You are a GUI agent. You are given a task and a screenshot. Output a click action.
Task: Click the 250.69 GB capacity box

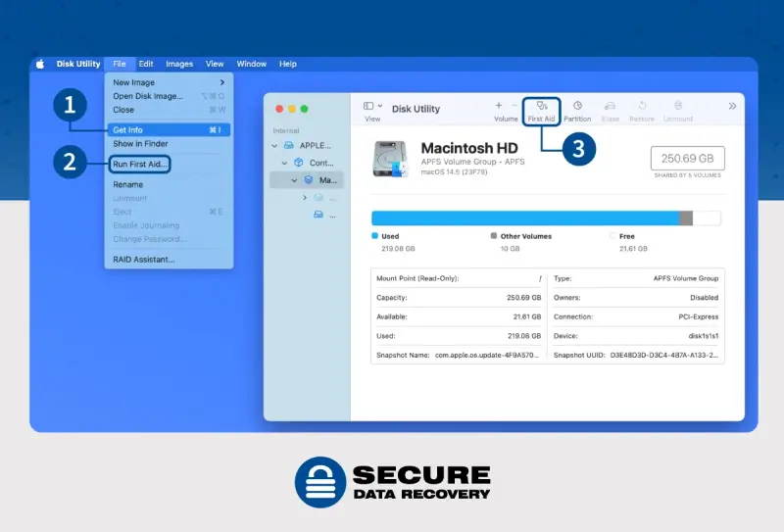[688, 159]
